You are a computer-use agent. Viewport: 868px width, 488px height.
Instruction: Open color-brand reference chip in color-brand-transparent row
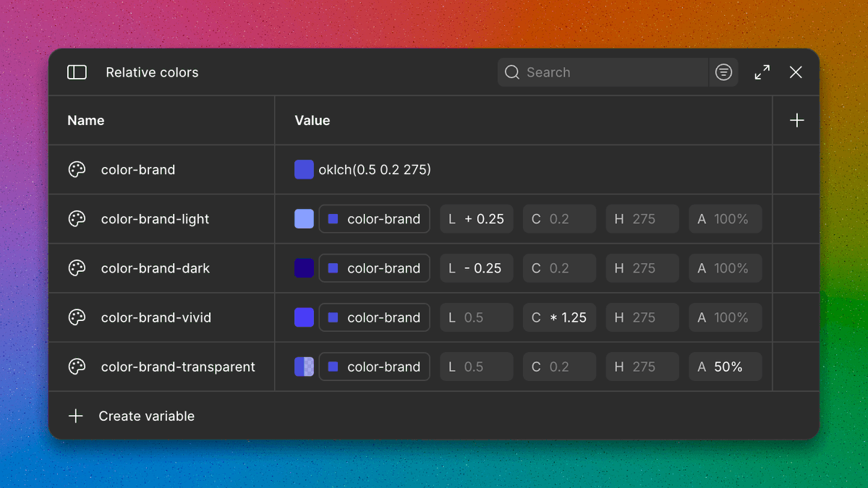(375, 367)
